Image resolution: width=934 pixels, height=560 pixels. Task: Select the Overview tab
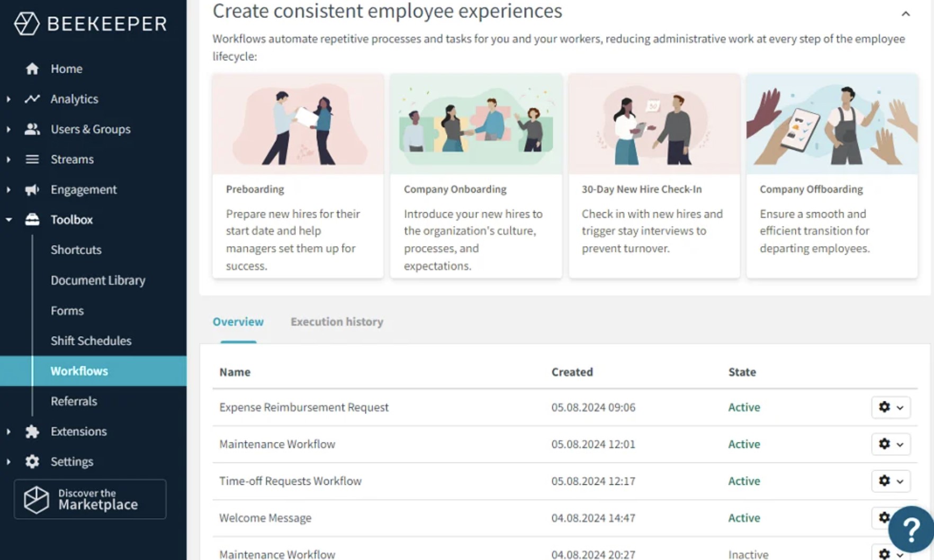[x=238, y=322]
